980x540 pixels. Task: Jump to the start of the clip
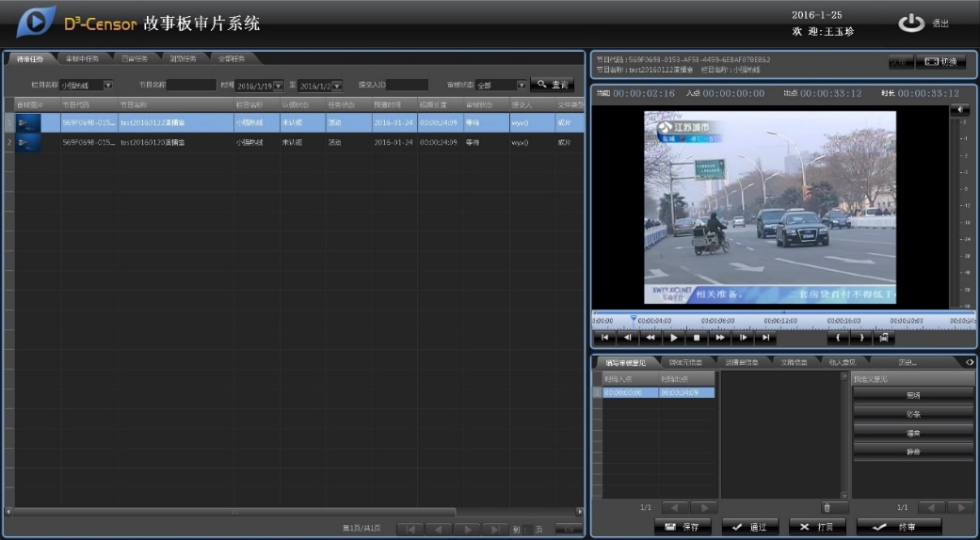click(604, 337)
